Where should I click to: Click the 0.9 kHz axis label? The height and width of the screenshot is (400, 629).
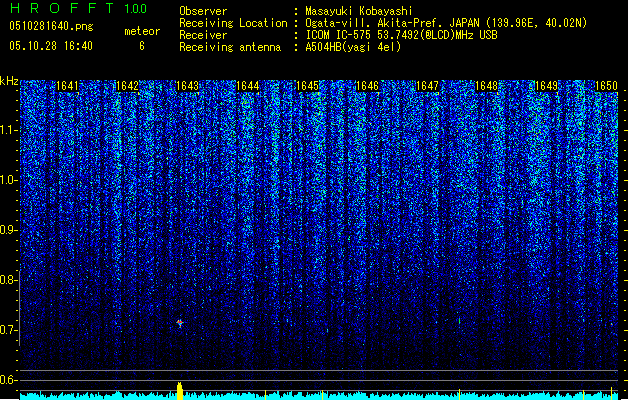tap(8, 230)
